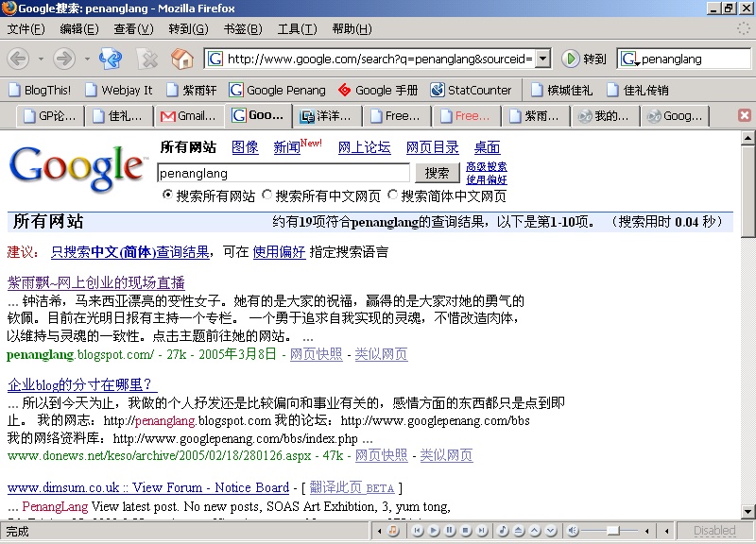Open the 网页目录 directory link
The image size is (756, 544).
433,147
